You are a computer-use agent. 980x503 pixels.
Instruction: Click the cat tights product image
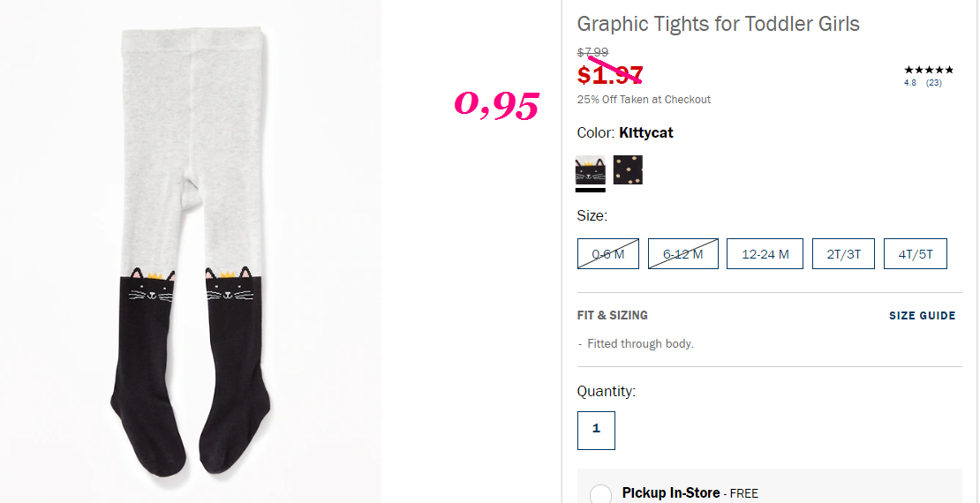tap(191, 251)
